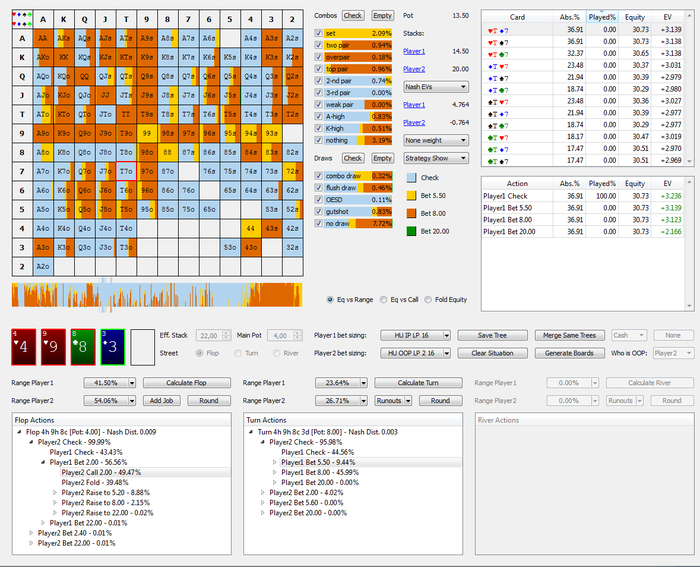This screenshot has height=567, width=700.
Task: Click the range strategy bar chart below matrix
Action: 157,295
